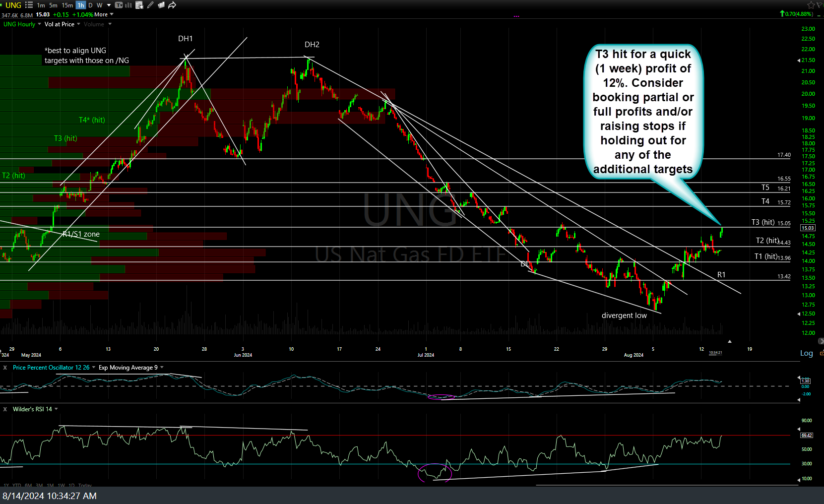
Task: Remove the Wilder's RSI panel
Action: click(x=5, y=409)
